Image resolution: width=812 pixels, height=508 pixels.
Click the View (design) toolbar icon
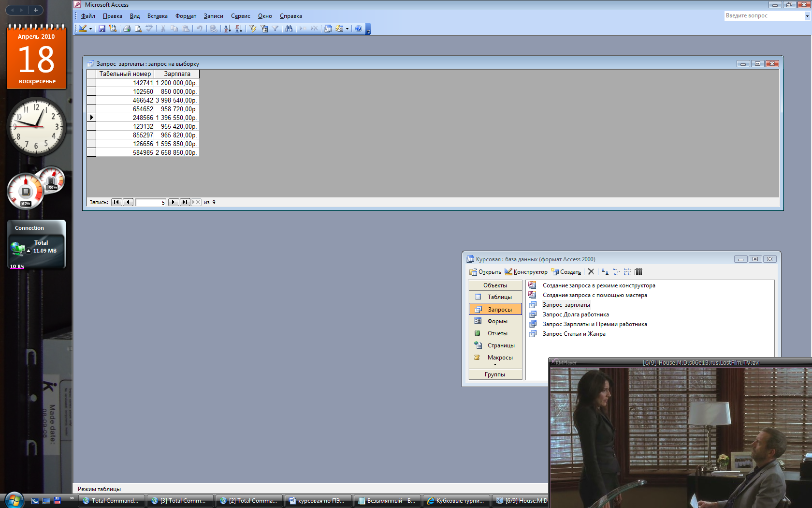pyautogui.click(x=83, y=29)
